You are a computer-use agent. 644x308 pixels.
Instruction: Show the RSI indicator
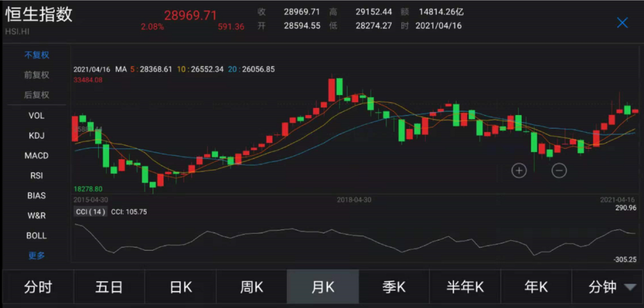point(36,176)
